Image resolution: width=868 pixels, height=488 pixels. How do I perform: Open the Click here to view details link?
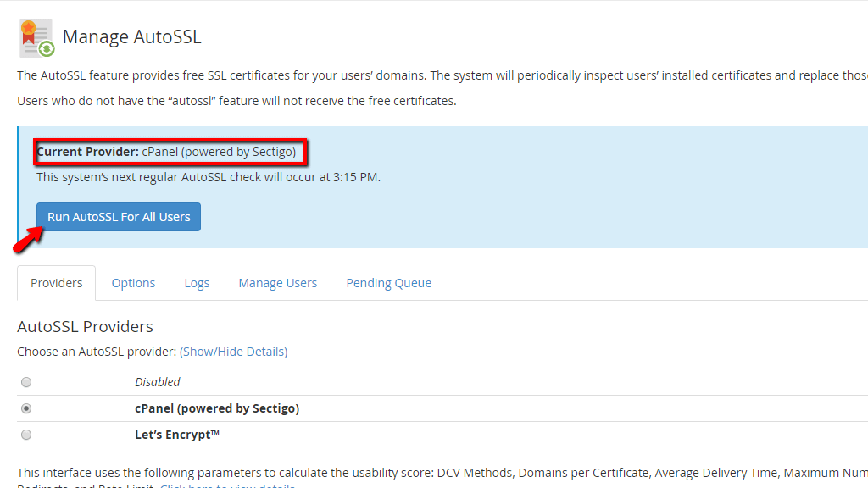coord(227,485)
